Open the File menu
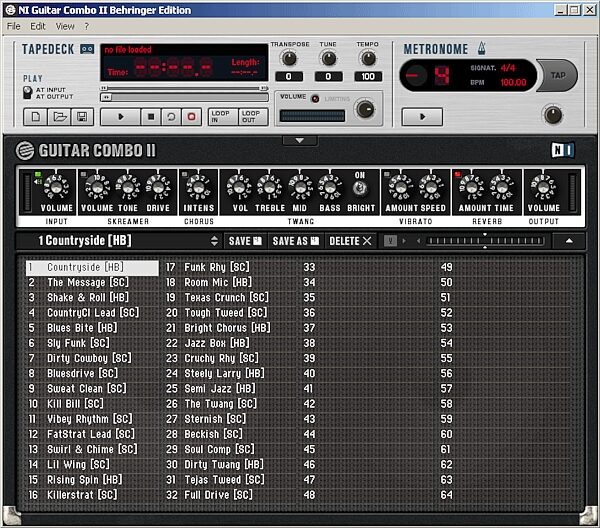Viewport: 600px width, 528px height. click(13, 26)
